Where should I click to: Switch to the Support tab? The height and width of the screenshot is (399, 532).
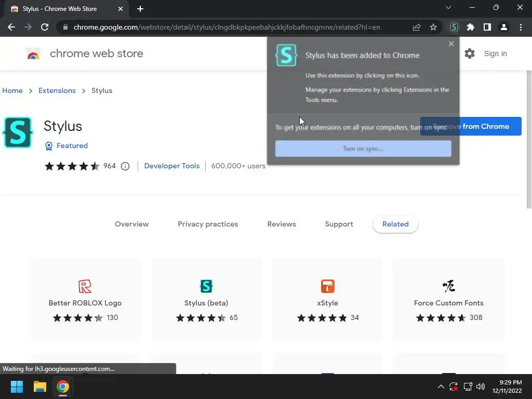pos(339,224)
